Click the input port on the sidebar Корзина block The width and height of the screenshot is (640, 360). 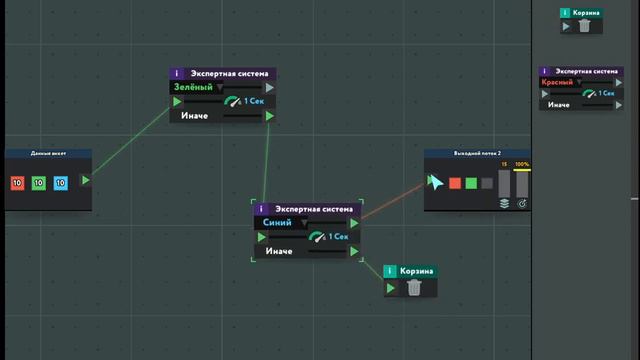point(566,27)
